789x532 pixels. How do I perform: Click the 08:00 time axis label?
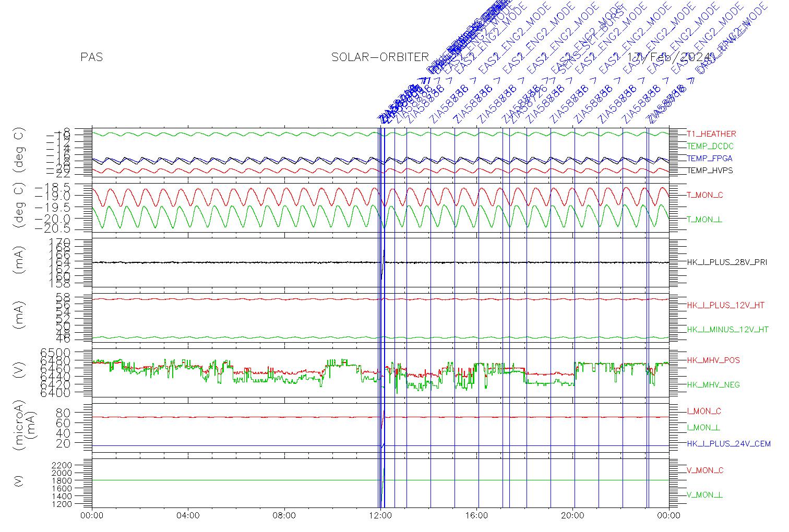[x=284, y=516]
